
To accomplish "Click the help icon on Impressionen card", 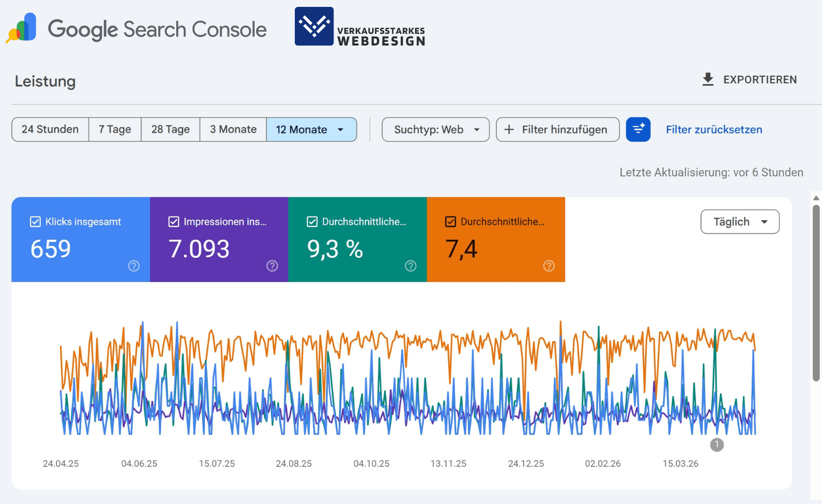I will click(272, 266).
